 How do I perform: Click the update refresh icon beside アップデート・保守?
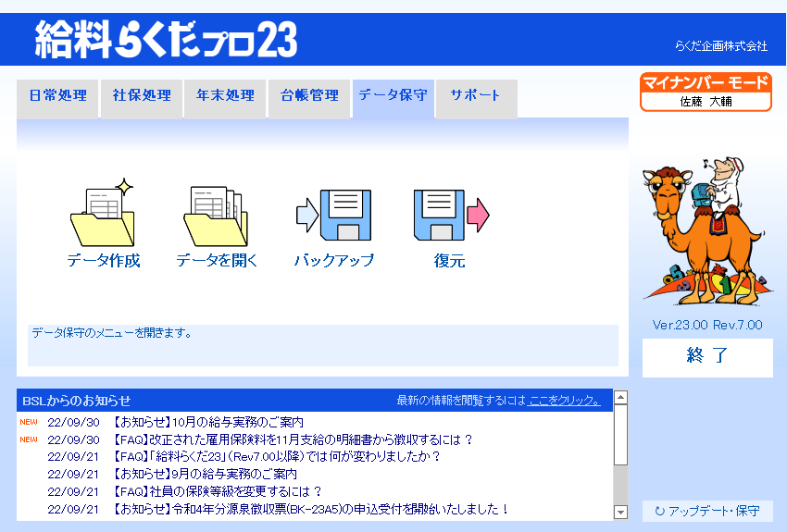pos(660,511)
